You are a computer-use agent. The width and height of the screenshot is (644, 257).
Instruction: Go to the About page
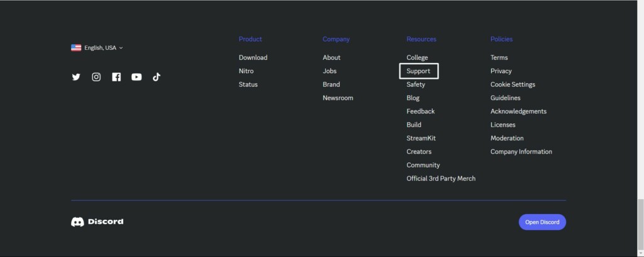[x=331, y=57]
